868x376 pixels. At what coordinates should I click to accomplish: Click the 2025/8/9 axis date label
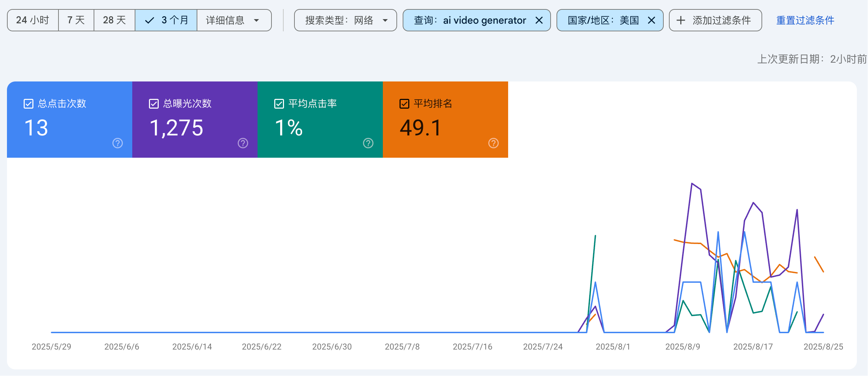tap(683, 347)
